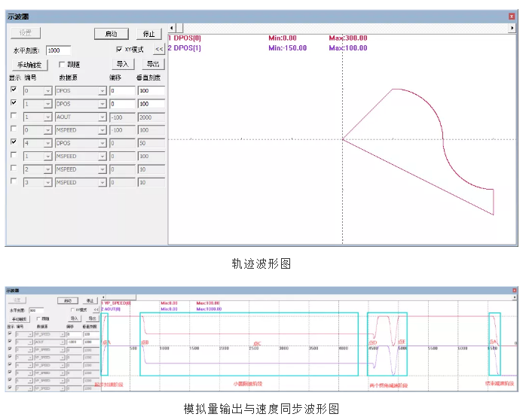Enable display checkbox for AOUT row
The height and width of the screenshot is (420, 529).
14,116
